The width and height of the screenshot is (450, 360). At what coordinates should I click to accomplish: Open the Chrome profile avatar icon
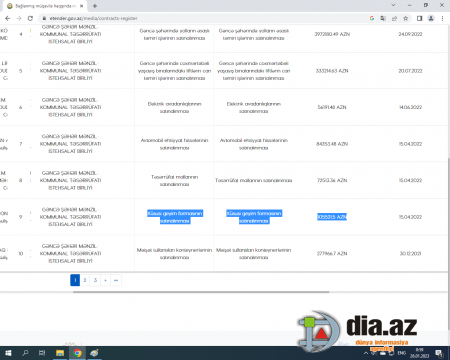point(431,18)
